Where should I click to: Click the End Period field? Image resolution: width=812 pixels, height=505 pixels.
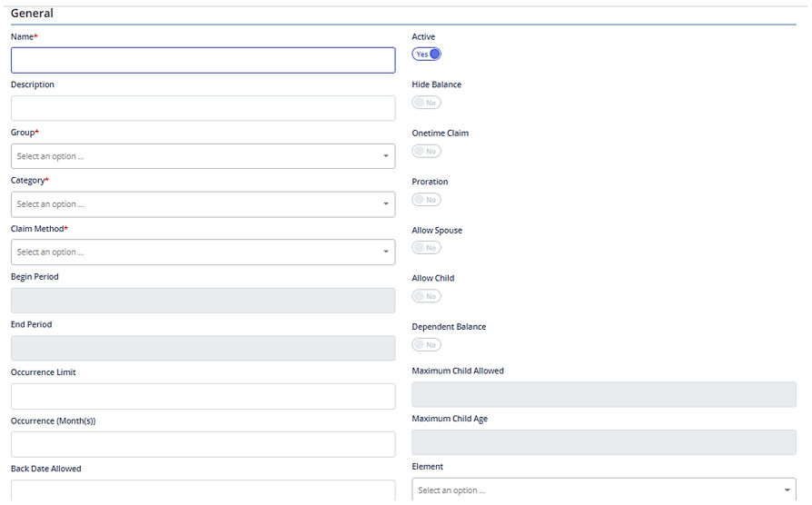203,348
